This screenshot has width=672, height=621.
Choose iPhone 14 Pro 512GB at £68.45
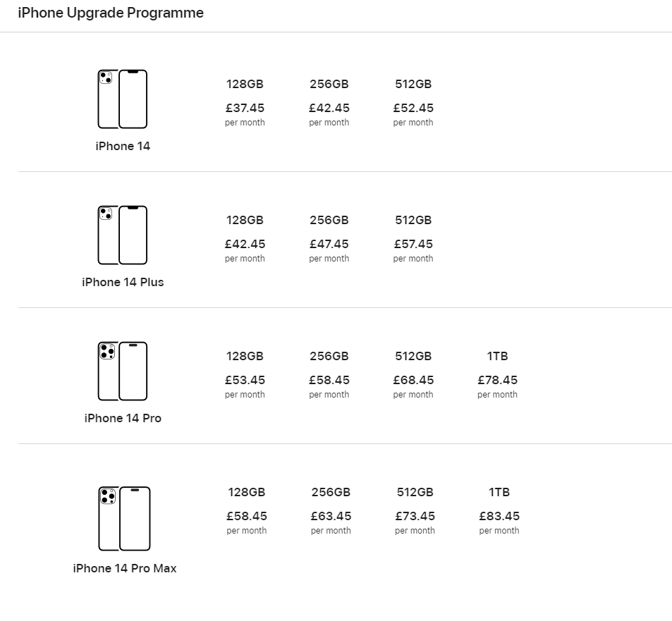tap(413, 375)
